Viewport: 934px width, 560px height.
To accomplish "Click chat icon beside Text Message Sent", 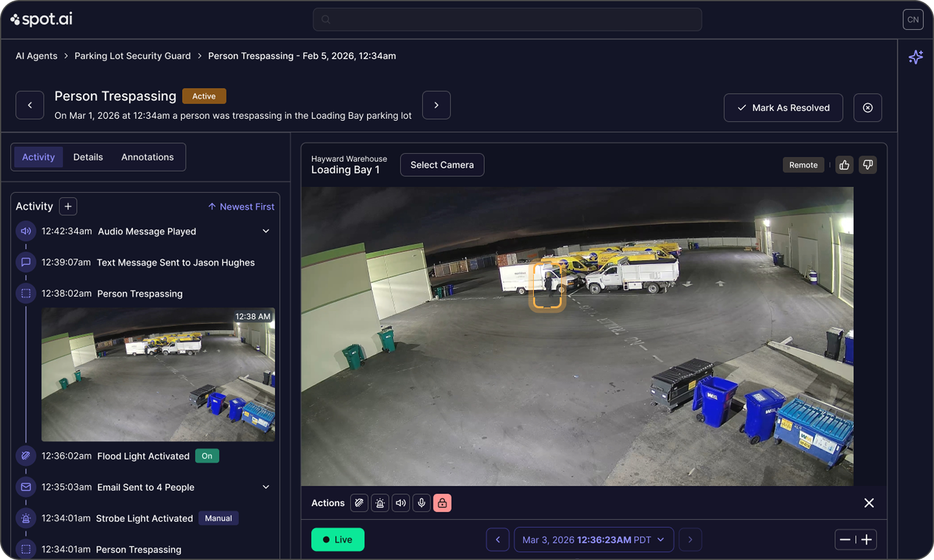I will [26, 262].
